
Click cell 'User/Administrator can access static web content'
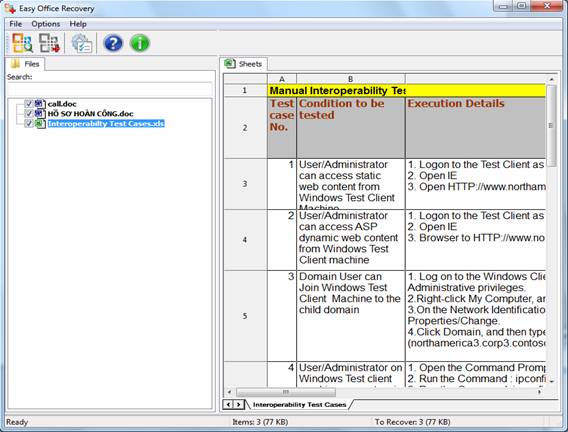tap(351, 184)
